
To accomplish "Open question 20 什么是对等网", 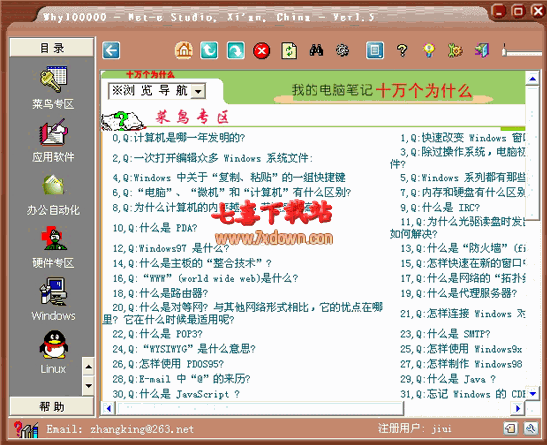I will 243,313.
